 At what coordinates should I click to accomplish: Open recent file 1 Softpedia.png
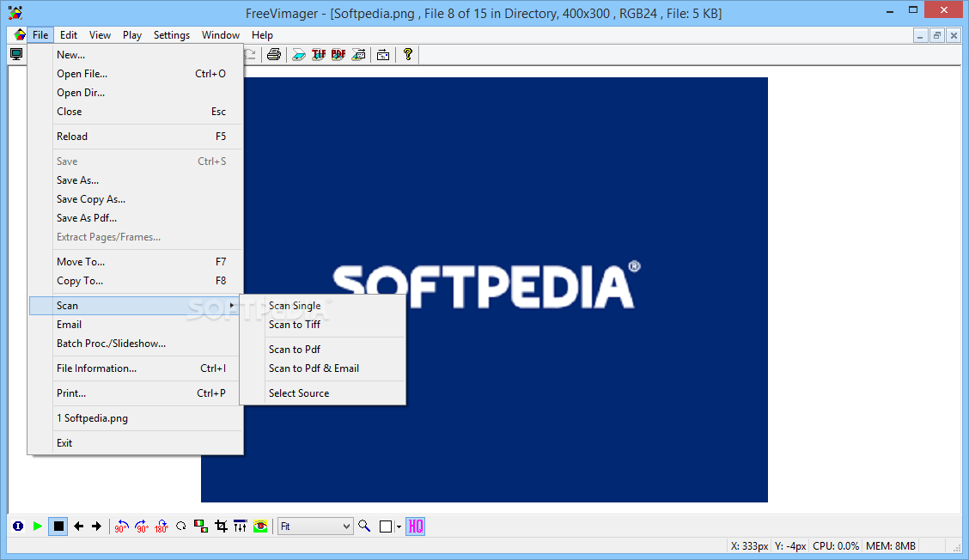pyautogui.click(x=136, y=417)
